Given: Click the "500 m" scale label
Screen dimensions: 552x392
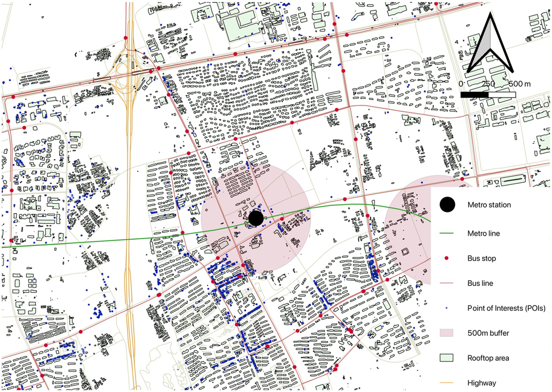Looking at the screenshot, I should point(519,84).
